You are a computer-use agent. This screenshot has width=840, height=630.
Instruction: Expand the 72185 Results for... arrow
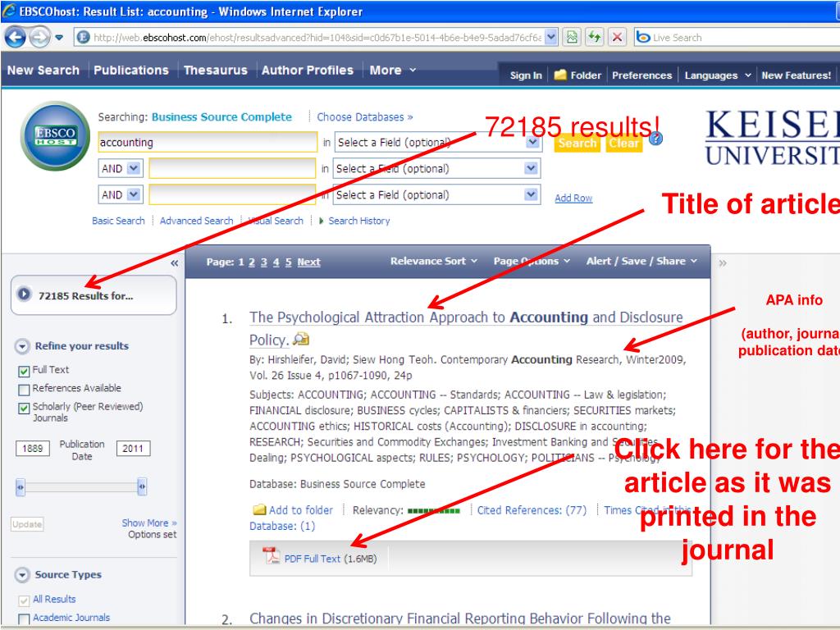[24, 294]
